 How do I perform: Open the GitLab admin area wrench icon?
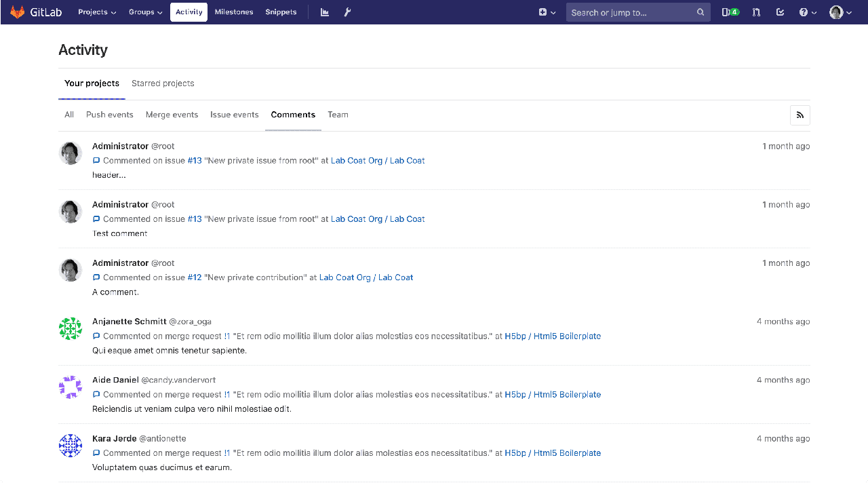347,12
